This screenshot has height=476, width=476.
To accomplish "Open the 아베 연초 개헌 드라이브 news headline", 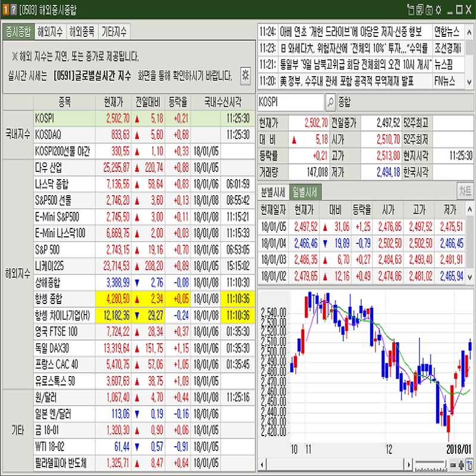I will pyautogui.click(x=351, y=32).
